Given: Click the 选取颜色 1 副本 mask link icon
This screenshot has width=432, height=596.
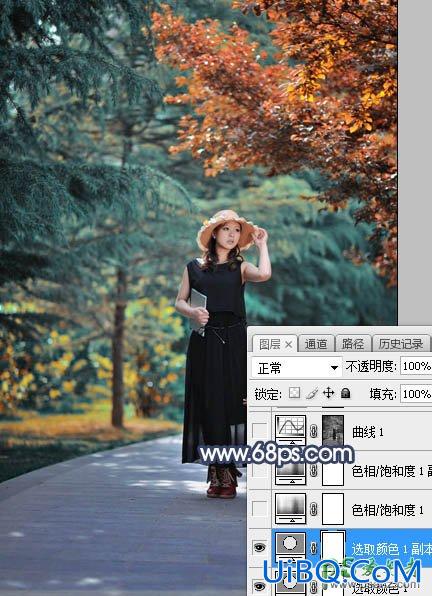Looking at the screenshot, I should [313, 548].
